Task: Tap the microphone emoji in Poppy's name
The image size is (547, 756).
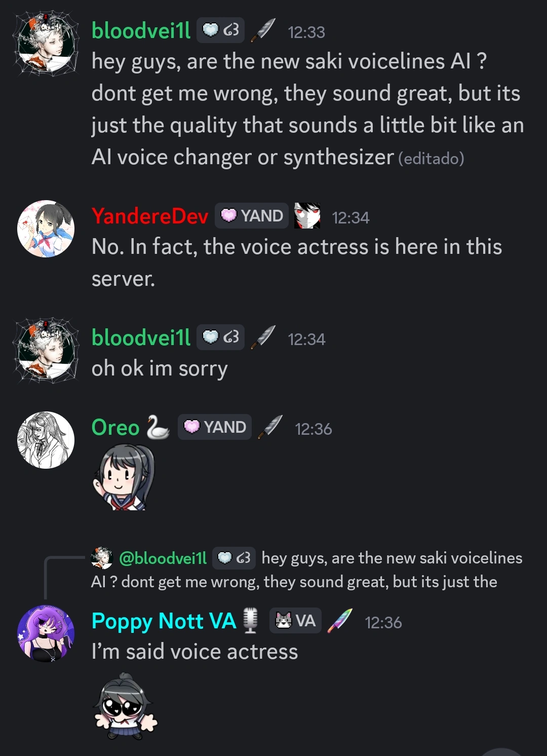Action: (x=250, y=621)
